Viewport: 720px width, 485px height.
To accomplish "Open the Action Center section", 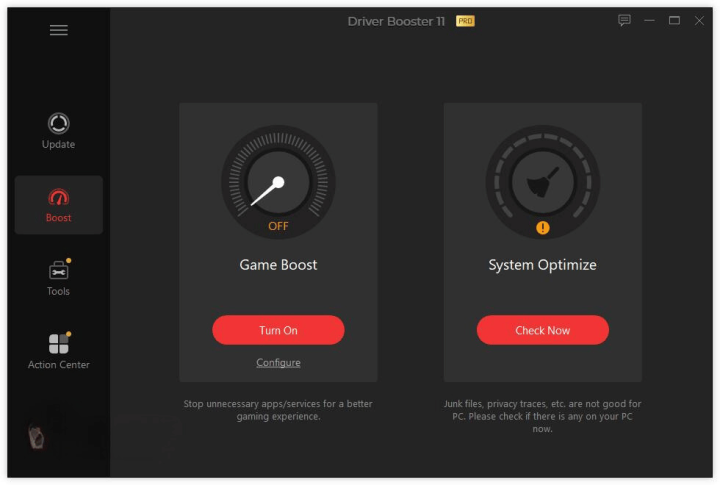I will click(58, 351).
